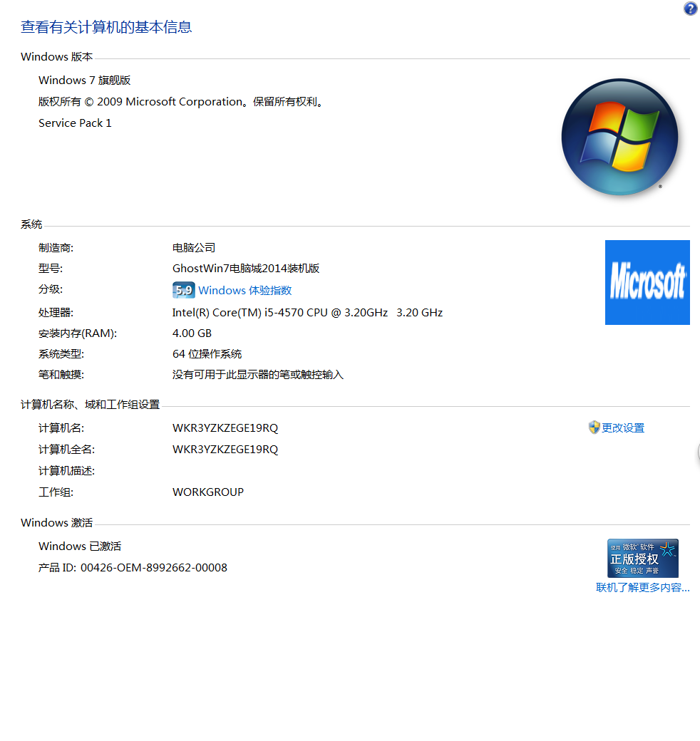Click the 分级 label
Viewport: 700px width, 741px height.
51,289
